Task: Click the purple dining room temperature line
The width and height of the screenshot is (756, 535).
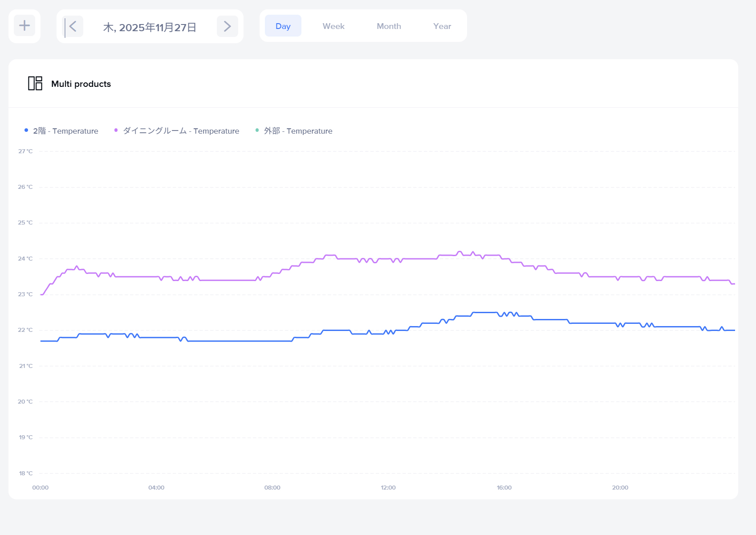Action: tap(223, 280)
